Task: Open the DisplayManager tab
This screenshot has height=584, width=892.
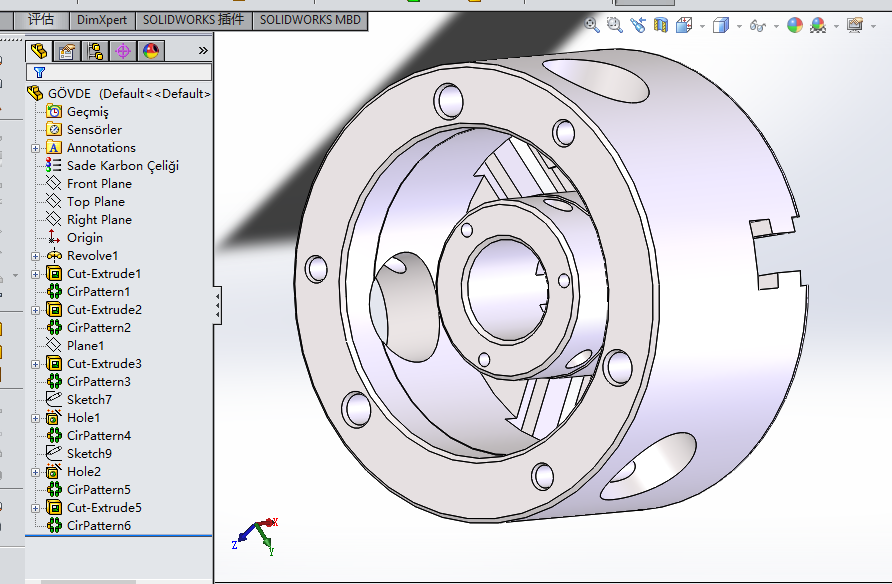Action: tap(151, 51)
